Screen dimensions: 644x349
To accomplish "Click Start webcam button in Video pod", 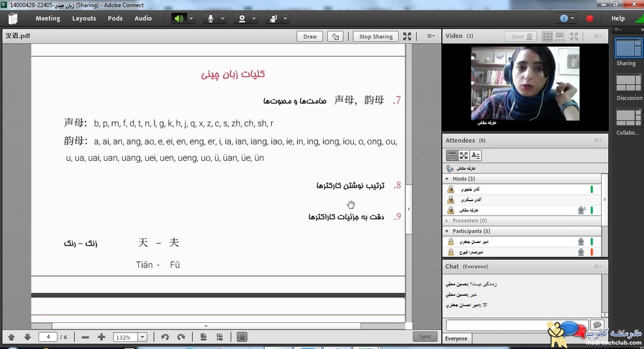I will click(x=521, y=36).
